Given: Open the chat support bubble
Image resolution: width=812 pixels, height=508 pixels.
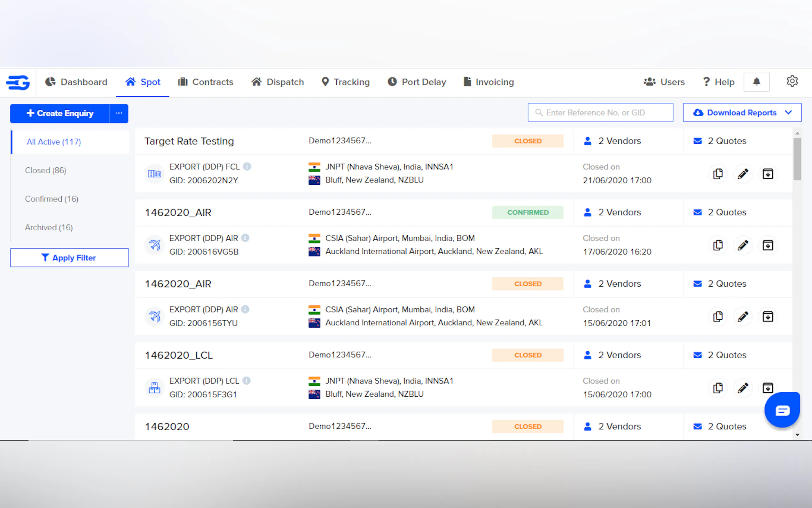Looking at the screenshot, I should 782,410.
